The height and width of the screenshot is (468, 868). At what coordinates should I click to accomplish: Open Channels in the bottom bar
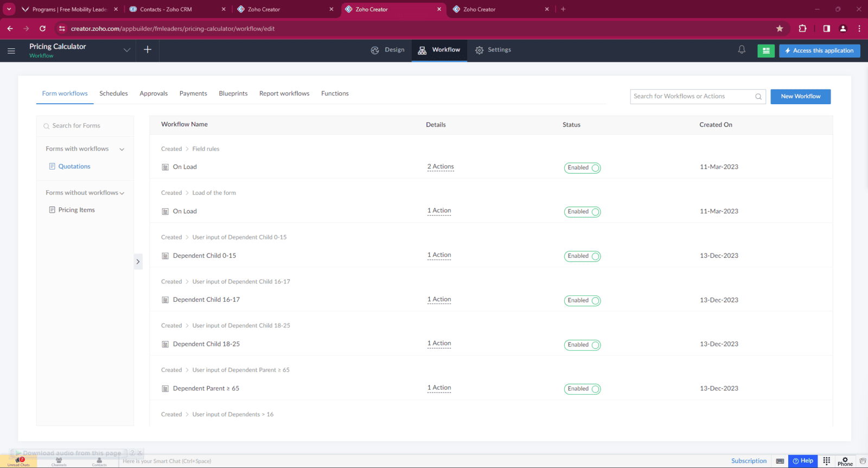[x=59, y=461]
